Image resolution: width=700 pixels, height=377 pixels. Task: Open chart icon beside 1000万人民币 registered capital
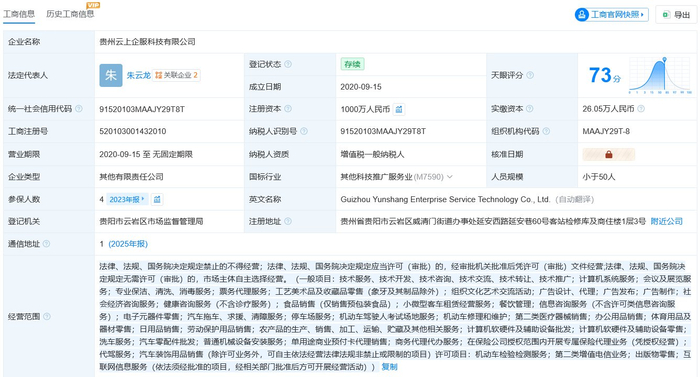pyautogui.click(x=399, y=109)
